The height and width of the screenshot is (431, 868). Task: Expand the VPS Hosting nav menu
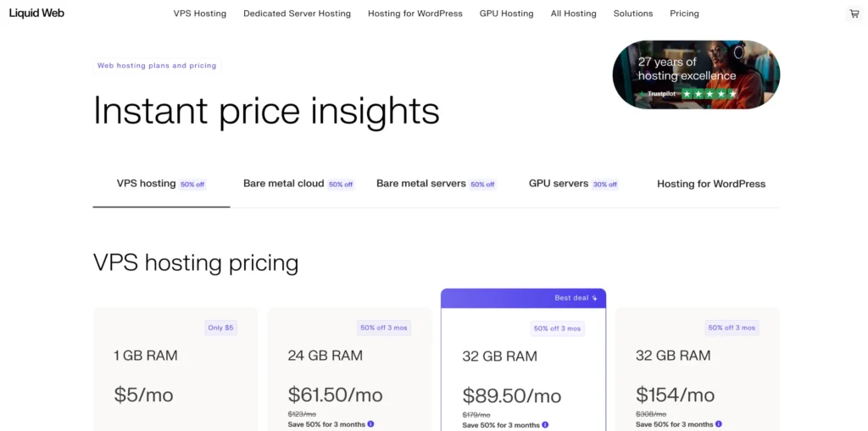point(200,14)
